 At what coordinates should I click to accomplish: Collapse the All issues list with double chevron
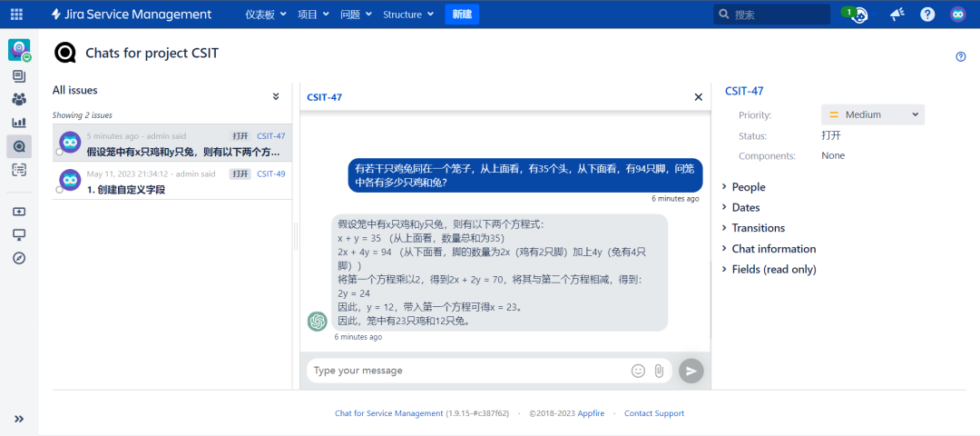coord(276,96)
